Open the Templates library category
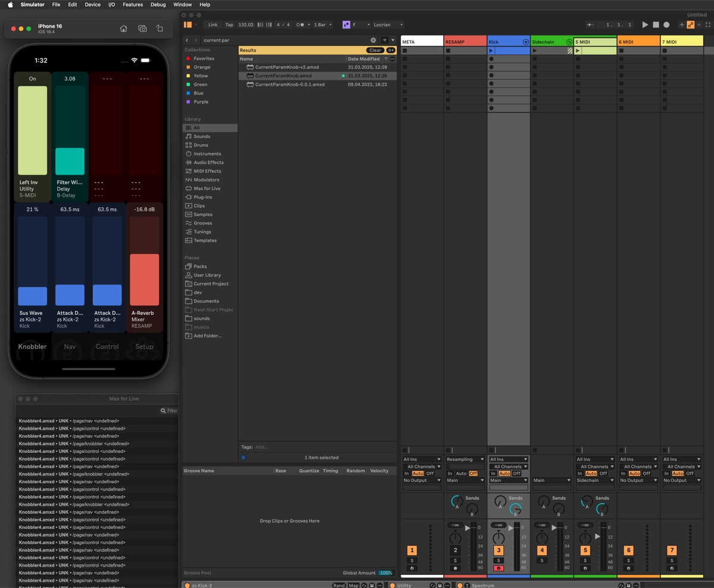This screenshot has width=714, height=588. [x=205, y=240]
